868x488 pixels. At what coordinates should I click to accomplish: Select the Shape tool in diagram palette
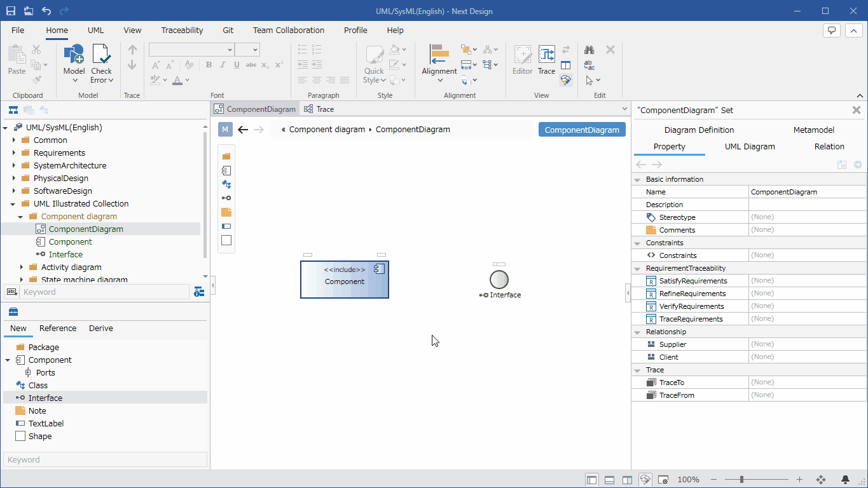226,240
